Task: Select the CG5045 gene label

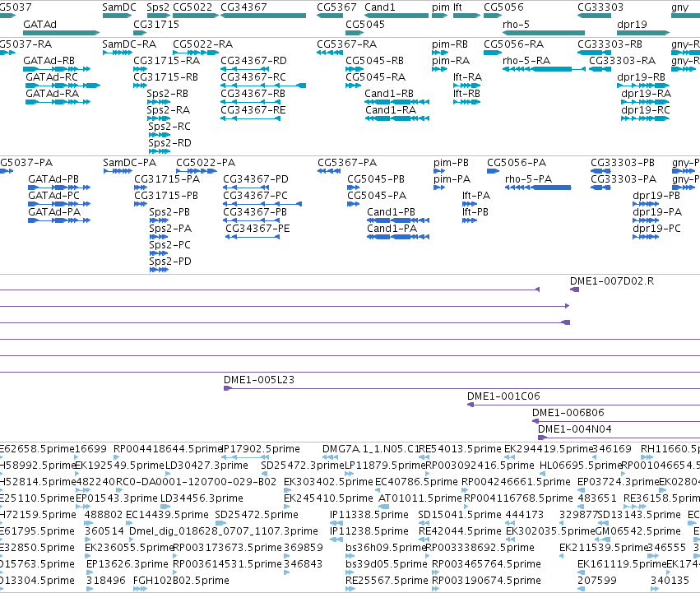Action: click(365, 25)
